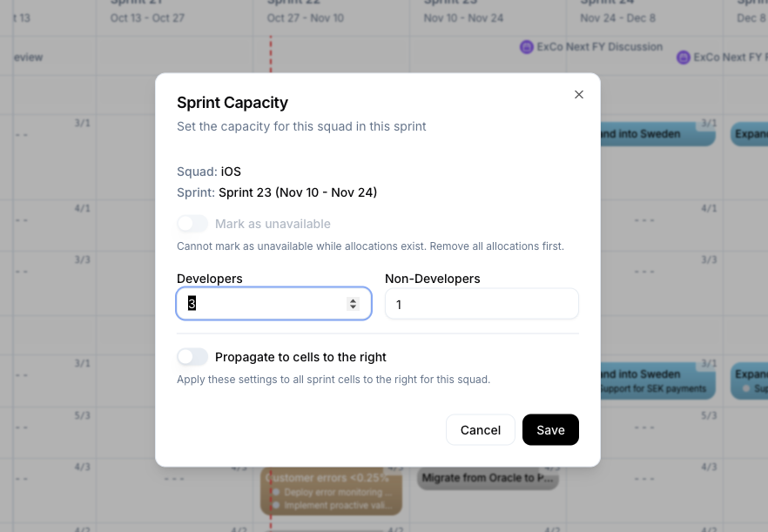Click the 'Customer errors <0.25%' card
This screenshot has width=768, height=532.
point(331,477)
